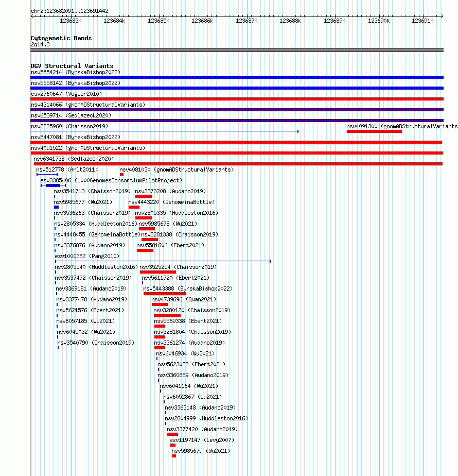Open nsv5447081 (ByrskaBishop2022) label
The height and width of the screenshot is (476, 458).
point(76,137)
